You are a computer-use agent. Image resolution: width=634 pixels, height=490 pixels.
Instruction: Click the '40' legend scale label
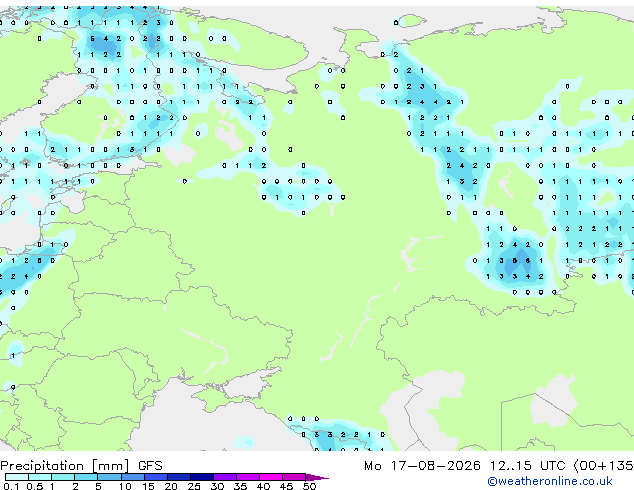click(x=264, y=486)
